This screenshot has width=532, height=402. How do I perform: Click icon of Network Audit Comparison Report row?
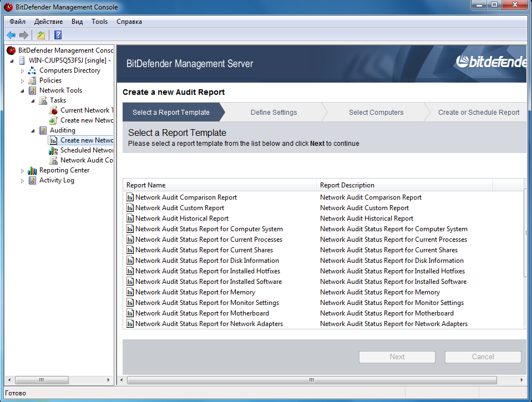coord(130,197)
